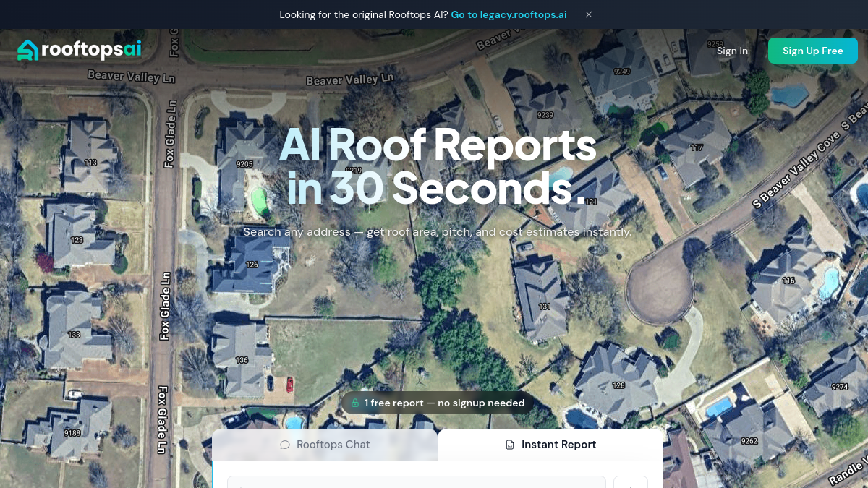Dismiss the top announcement banner with the X
The image size is (868, 488).
589,14
